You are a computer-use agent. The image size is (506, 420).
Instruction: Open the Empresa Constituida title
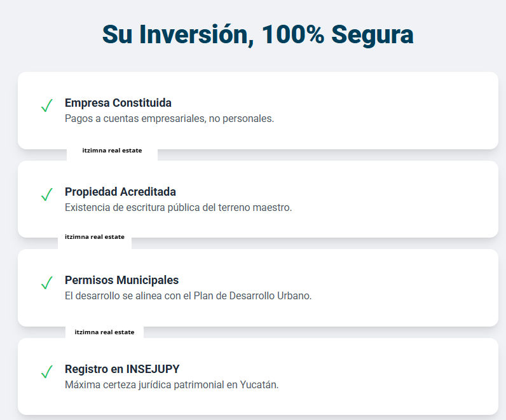[118, 103]
